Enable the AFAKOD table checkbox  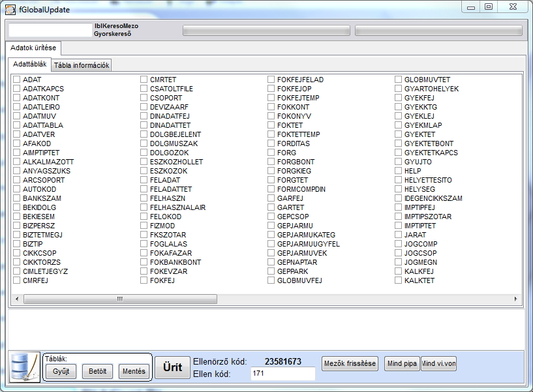[x=17, y=143]
